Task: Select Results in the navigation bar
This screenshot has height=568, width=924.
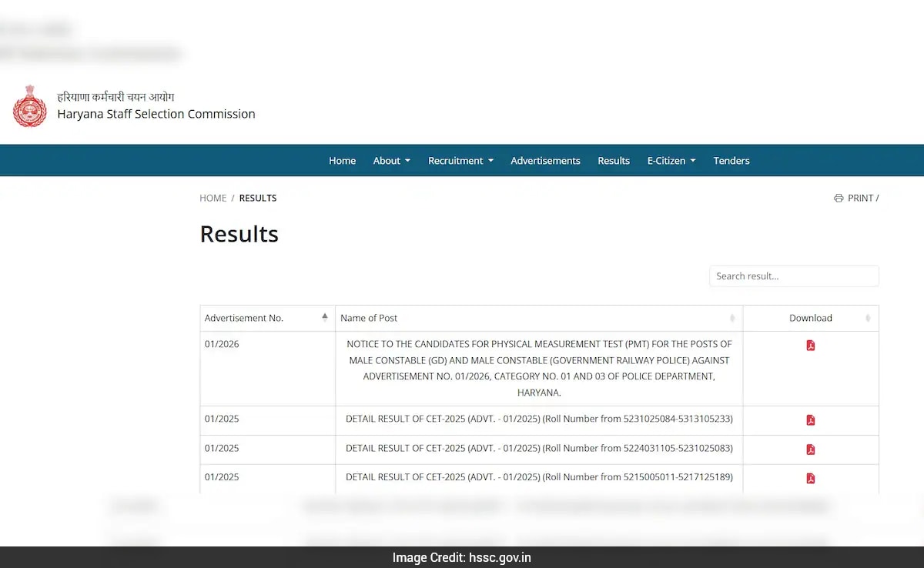Action: click(x=613, y=160)
